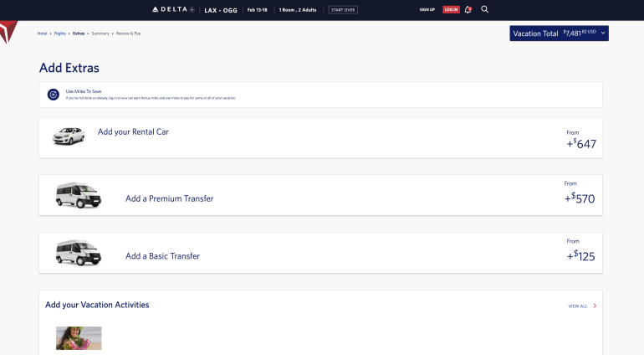This screenshot has width=644, height=355.
Task: Click the search magnifier icon
Action: click(x=485, y=9)
